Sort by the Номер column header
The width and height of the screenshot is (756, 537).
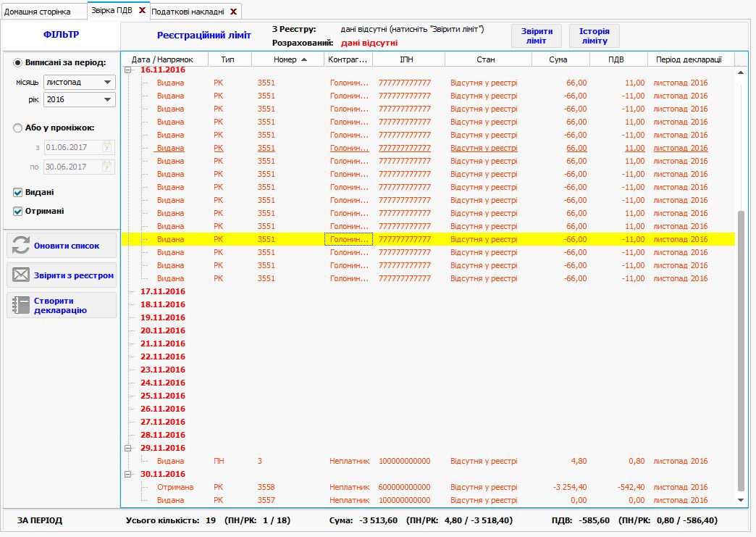tap(287, 59)
